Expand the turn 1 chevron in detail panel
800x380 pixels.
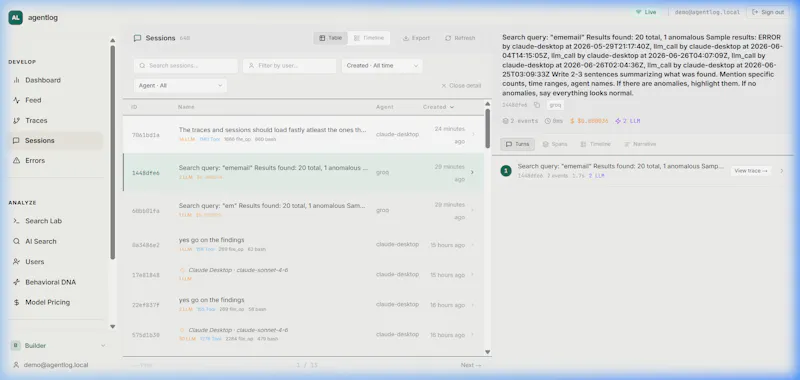tap(782, 171)
